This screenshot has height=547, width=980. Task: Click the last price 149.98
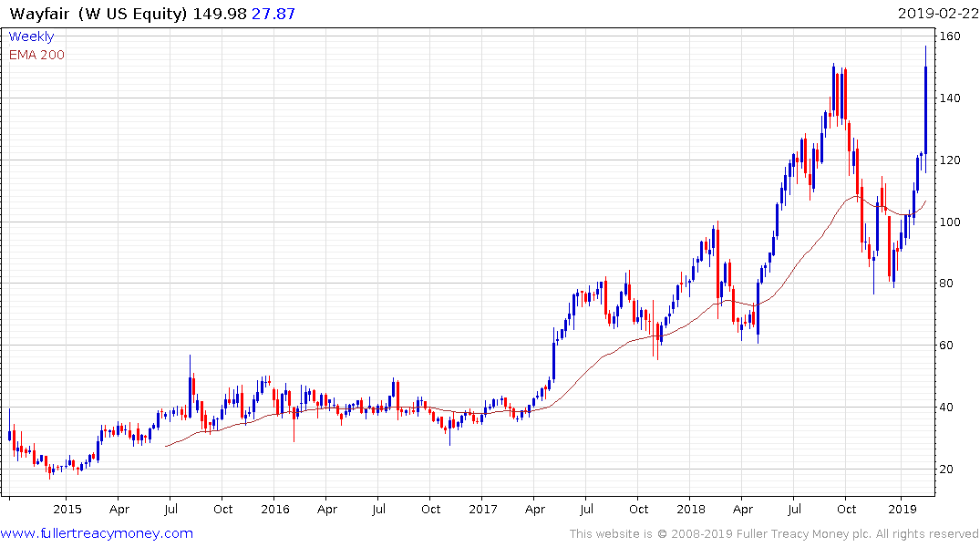coord(220,13)
